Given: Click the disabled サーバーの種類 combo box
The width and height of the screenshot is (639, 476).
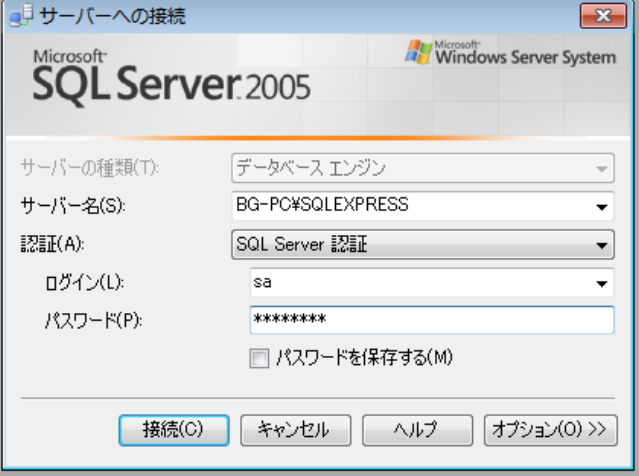Looking at the screenshot, I should [423, 168].
